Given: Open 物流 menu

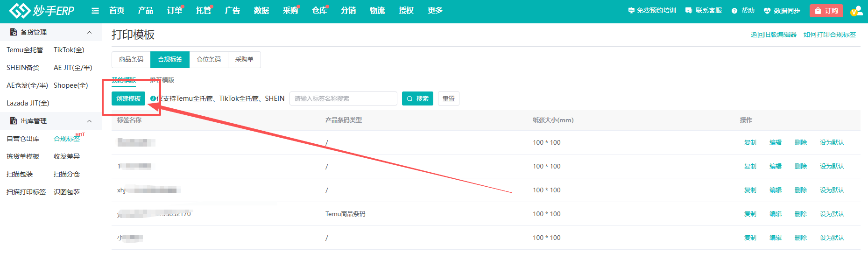Looking at the screenshot, I should 377,10.
